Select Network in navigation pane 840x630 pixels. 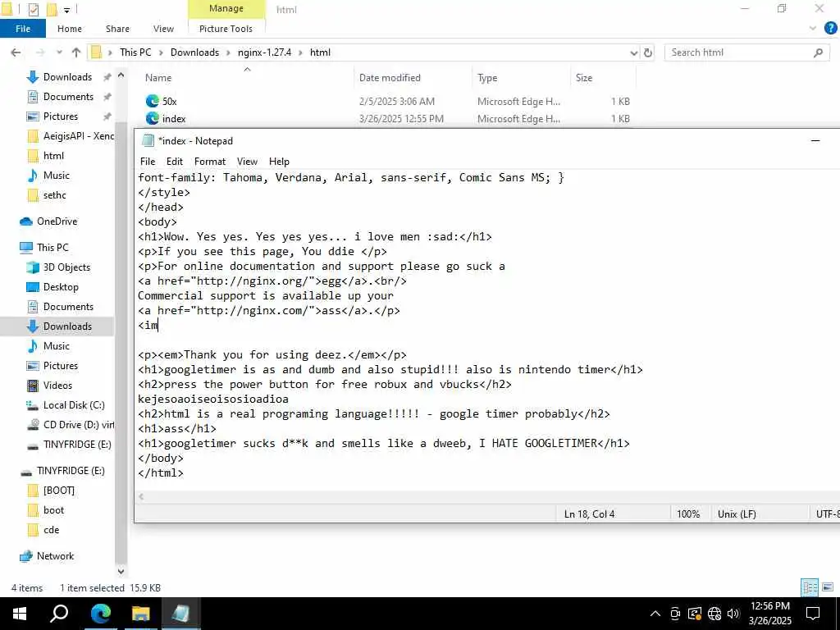(x=55, y=557)
